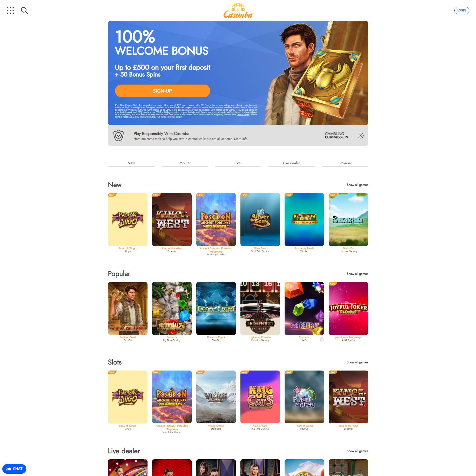Screen dimensions: 476x476
Task: Switch to the New tab
Action: 131,163
